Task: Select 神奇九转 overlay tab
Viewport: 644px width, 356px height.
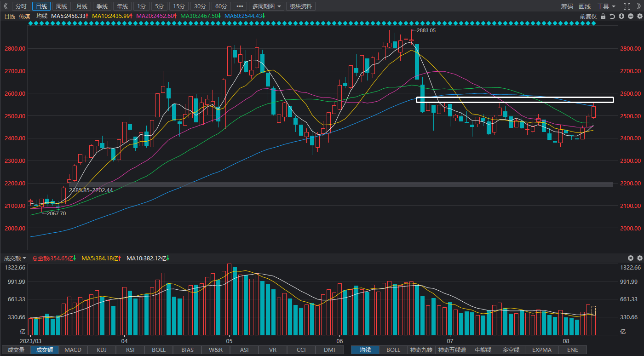Action: click(x=421, y=350)
